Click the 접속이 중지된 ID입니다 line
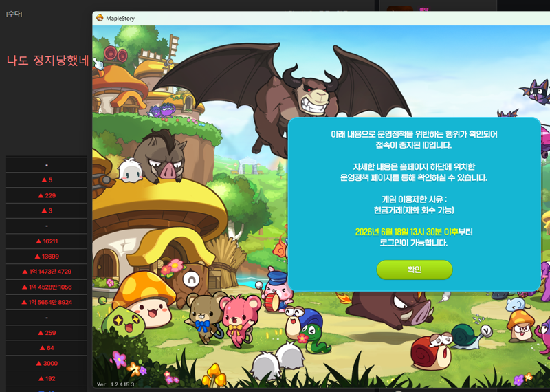This screenshot has width=550, height=392. [x=414, y=145]
